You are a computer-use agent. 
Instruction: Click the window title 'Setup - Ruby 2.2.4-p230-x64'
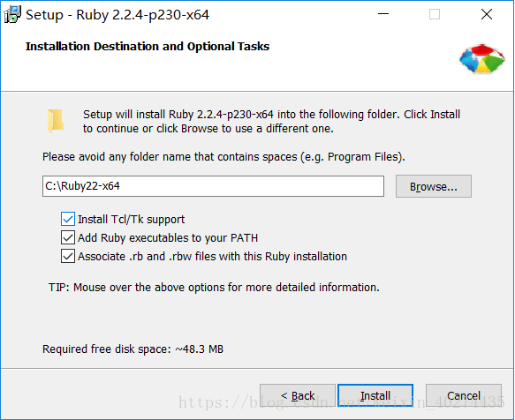[117, 15]
